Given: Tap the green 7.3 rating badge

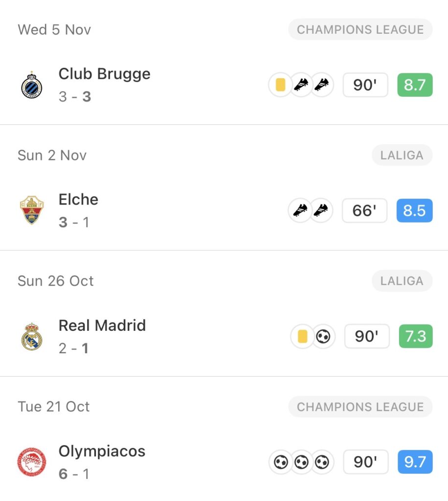Looking at the screenshot, I should (415, 337).
